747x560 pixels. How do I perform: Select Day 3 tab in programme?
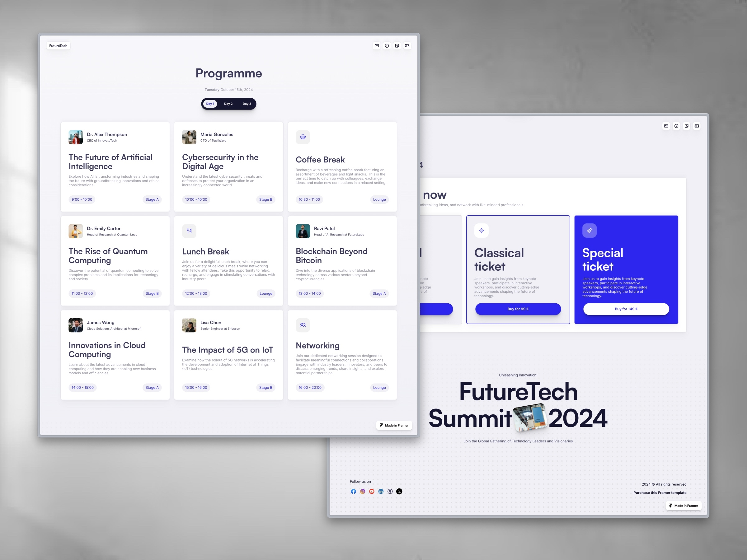point(247,104)
